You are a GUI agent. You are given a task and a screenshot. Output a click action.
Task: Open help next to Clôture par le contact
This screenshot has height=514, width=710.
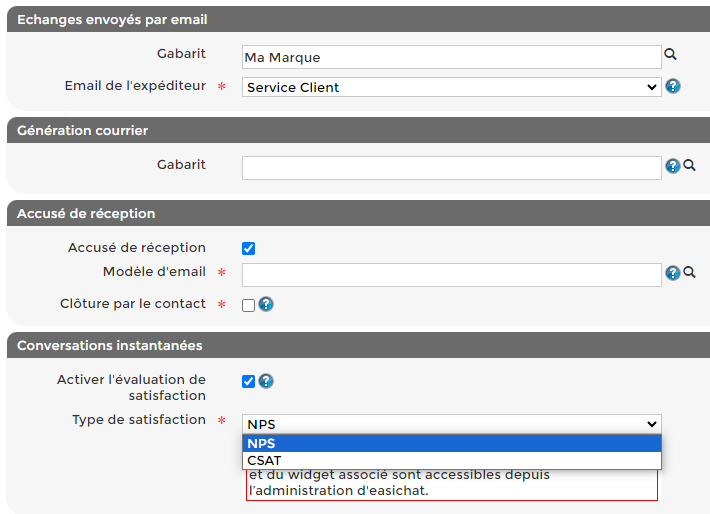(x=266, y=304)
